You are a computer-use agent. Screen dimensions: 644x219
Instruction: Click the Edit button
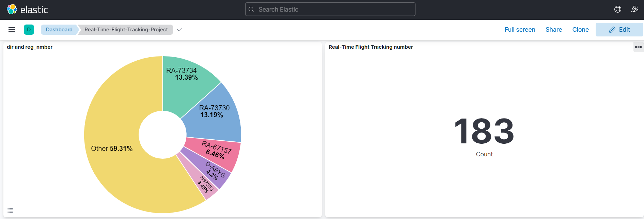click(x=619, y=30)
